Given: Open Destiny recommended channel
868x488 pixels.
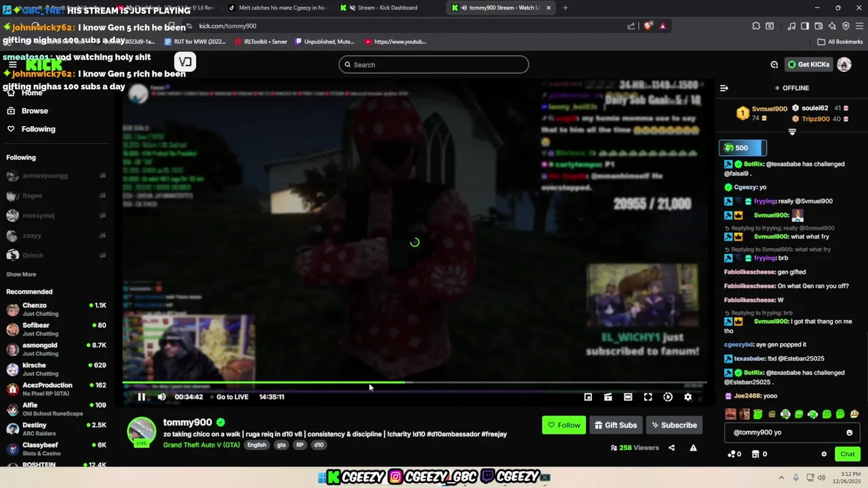Looking at the screenshot, I should tap(56, 429).
